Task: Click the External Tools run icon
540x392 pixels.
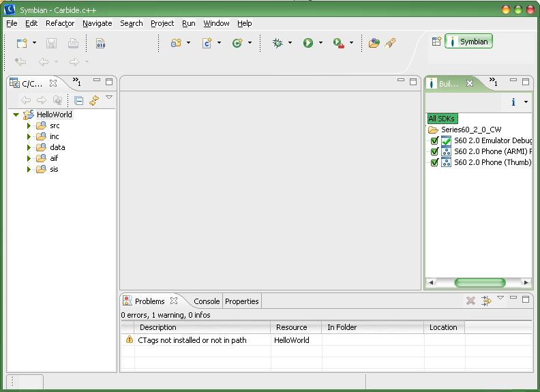Action: point(339,43)
